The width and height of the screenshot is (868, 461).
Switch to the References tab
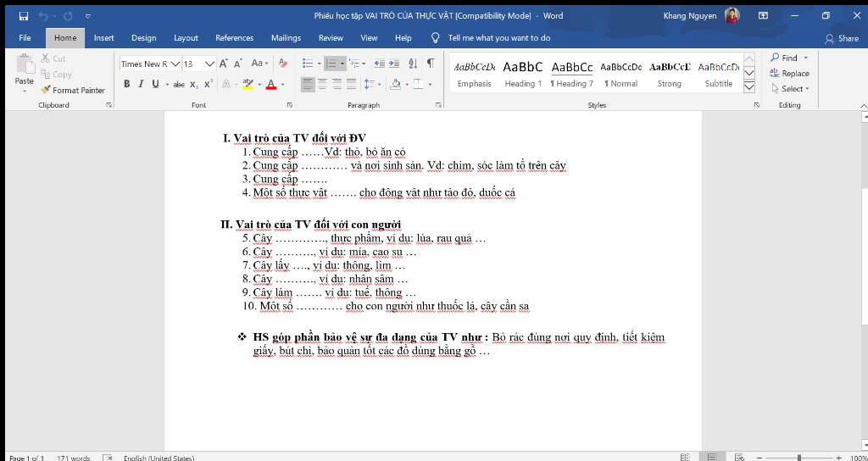pyautogui.click(x=235, y=38)
